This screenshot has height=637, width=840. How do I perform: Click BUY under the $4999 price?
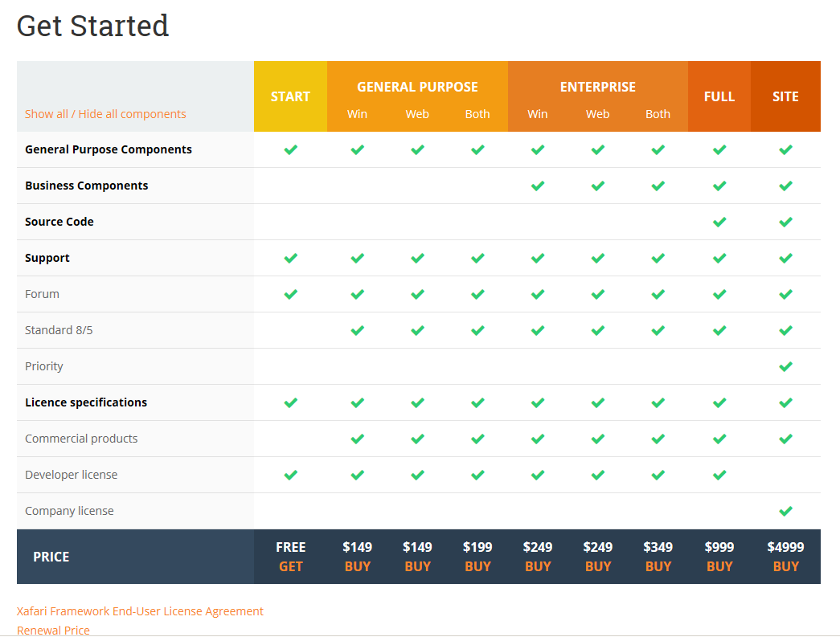tap(786, 566)
